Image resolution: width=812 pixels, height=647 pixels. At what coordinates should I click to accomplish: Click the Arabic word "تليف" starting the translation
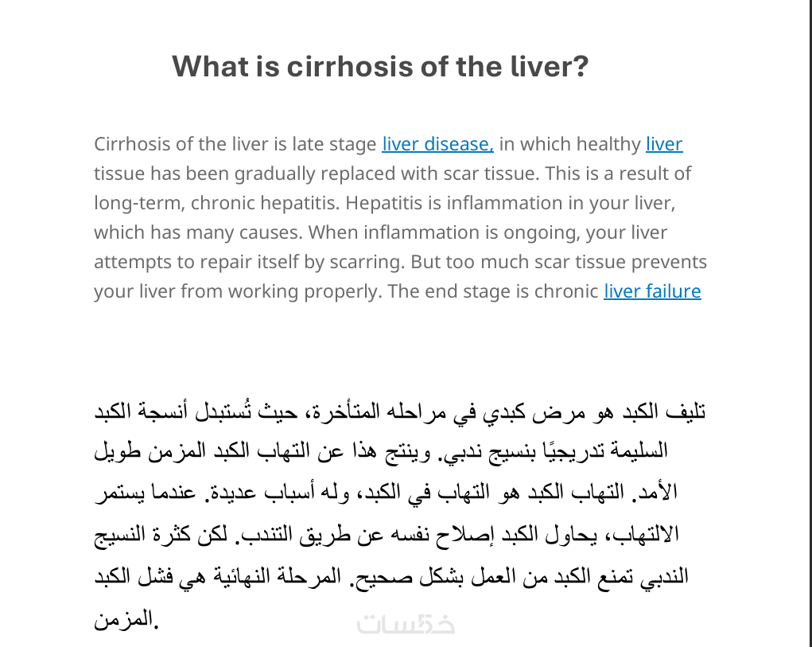(688, 413)
